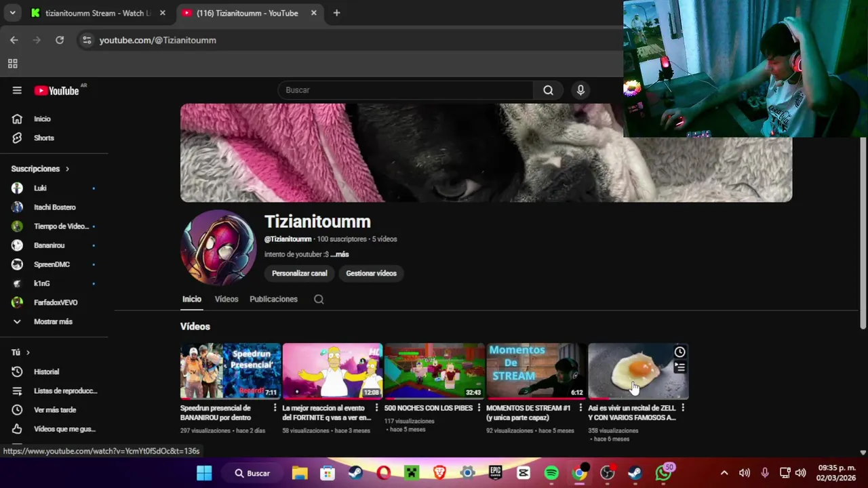Open the taskbar clock and date
The height and width of the screenshot is (488, 868).
tap(836, 473)
